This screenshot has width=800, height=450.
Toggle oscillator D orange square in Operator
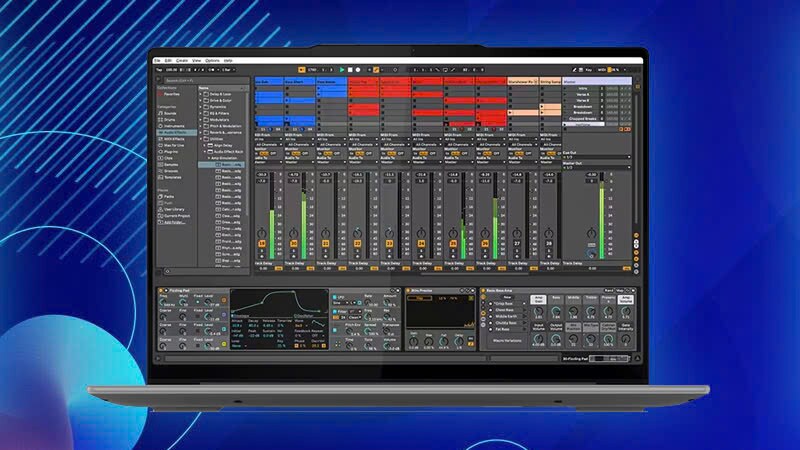[224, 301]
